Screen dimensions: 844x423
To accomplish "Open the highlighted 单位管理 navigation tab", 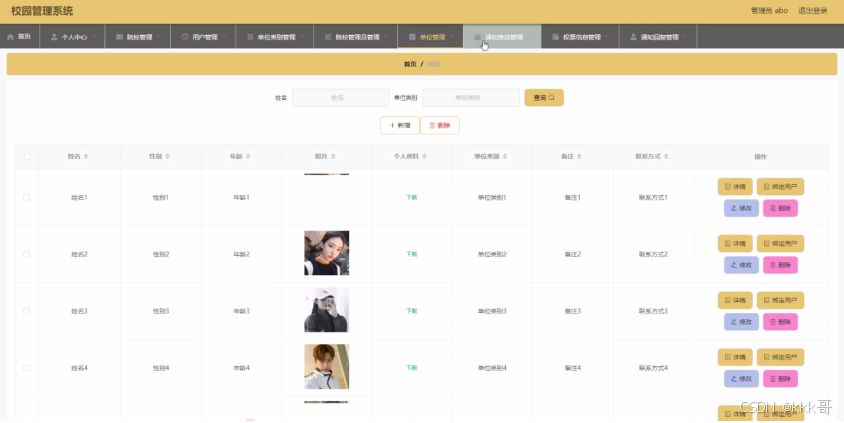I will coord(430,37).
